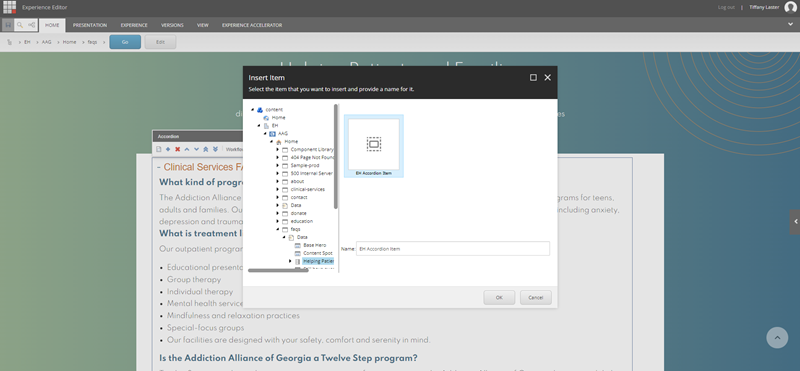
Task: Collapse the content root node
Action: 253,110
